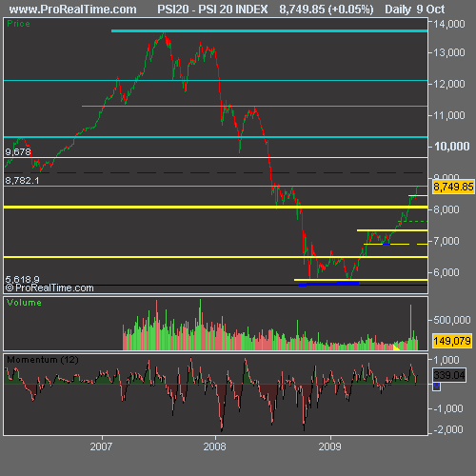The height and width of the screenshot is (476, 476).
Task: Click the PSI20 - PSI 20 INDEX title
Action: coord(212,10)
